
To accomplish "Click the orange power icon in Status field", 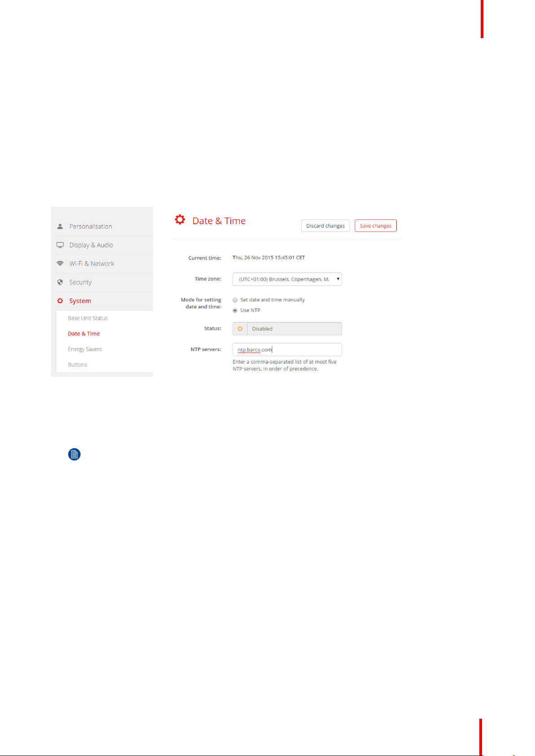I will [x=240, y=328].
